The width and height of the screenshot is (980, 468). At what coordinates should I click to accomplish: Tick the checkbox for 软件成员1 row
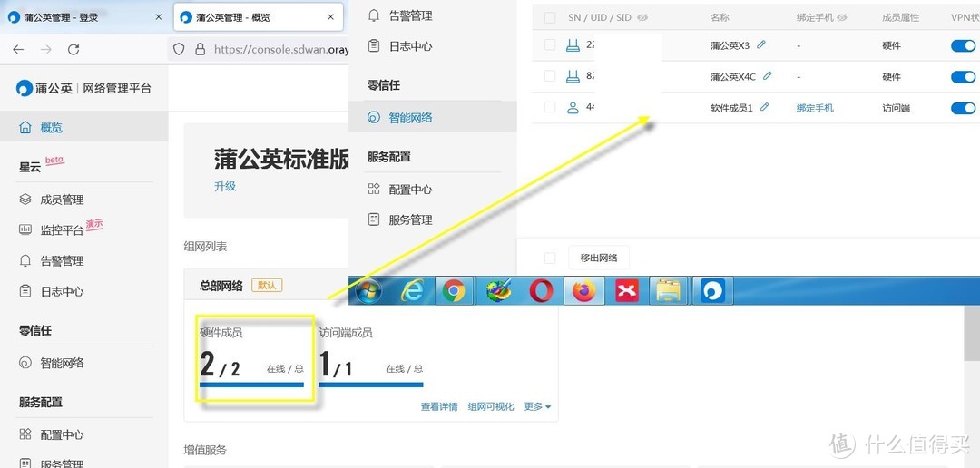point(549,107)
